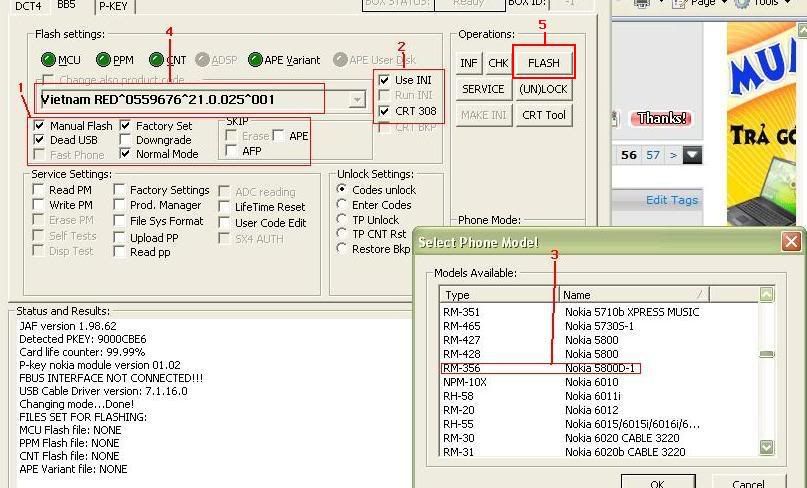
Task: Grab the model list scrollbar thumb
Action: [x=766, y=354]
